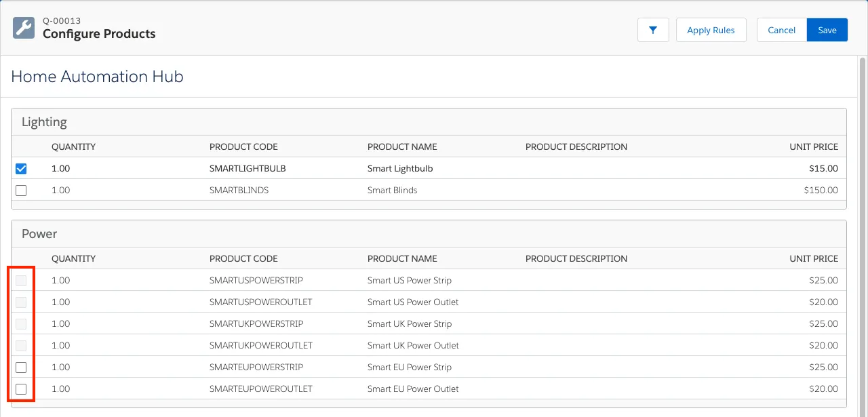
Task: Click the wrench Configure Products icon
Action: (x=24, y=28)
